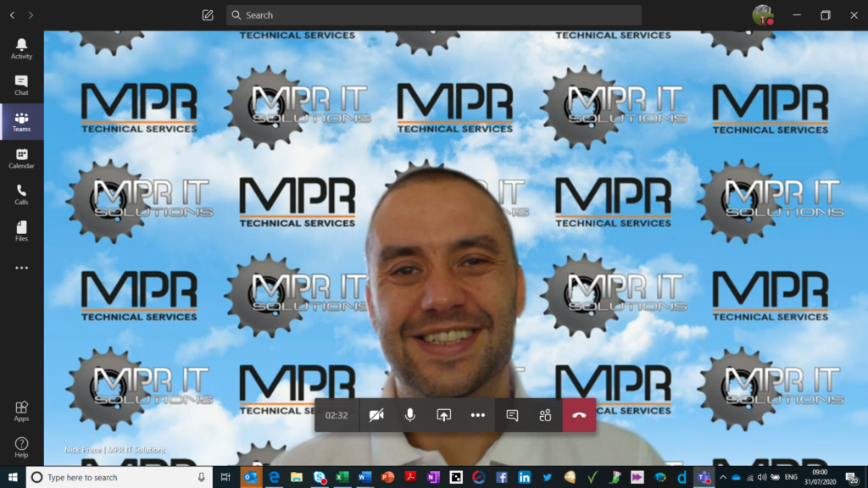Image resolution: width=868 pixels, height=488 pixels.
Task: Open PowerPoint from the taskbar
Action: tap(387, 477)
